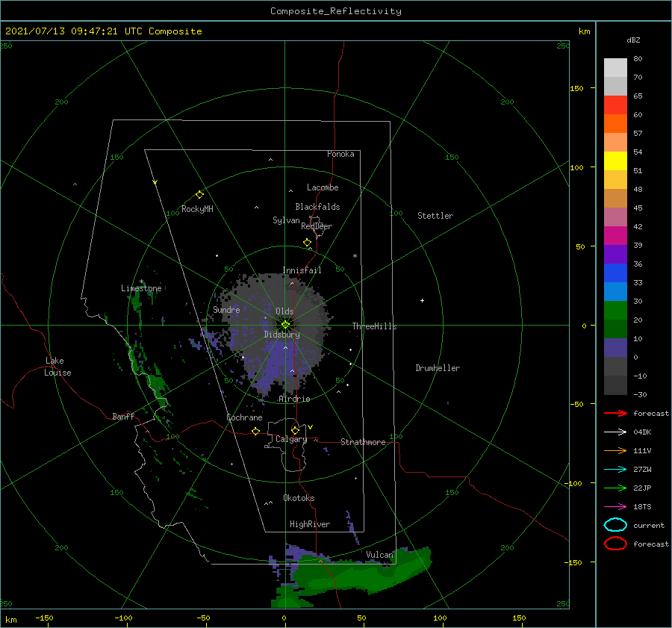Select the 60 dBZ orange swatch
The image size is (672, 628).
(x=615, y=123)
